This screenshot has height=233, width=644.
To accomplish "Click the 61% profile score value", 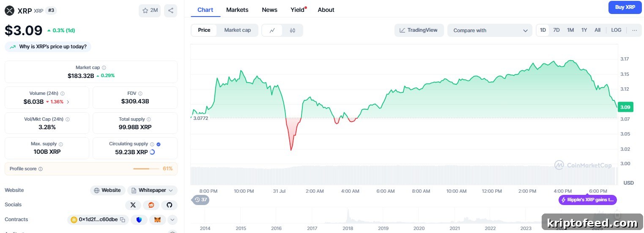I will [168, 169].
